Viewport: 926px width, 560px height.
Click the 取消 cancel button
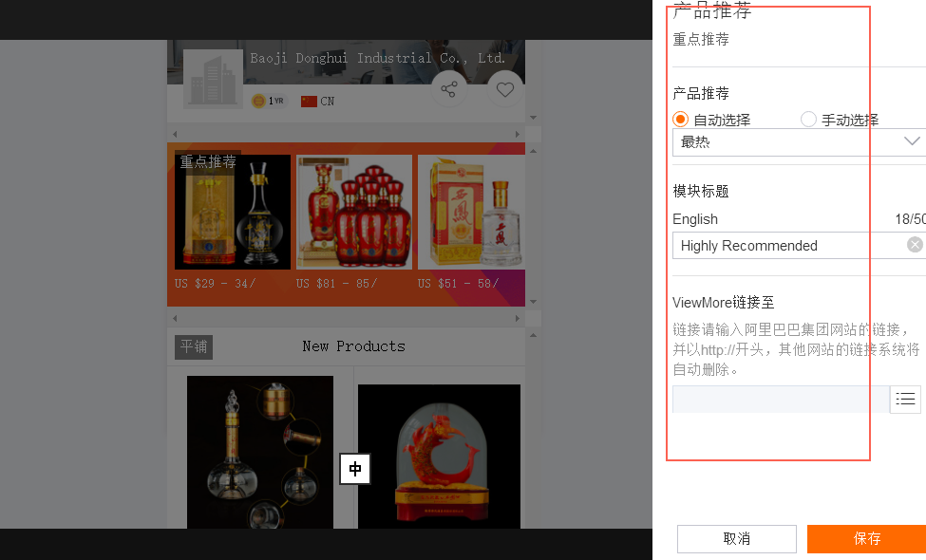(x=736, y=539)
